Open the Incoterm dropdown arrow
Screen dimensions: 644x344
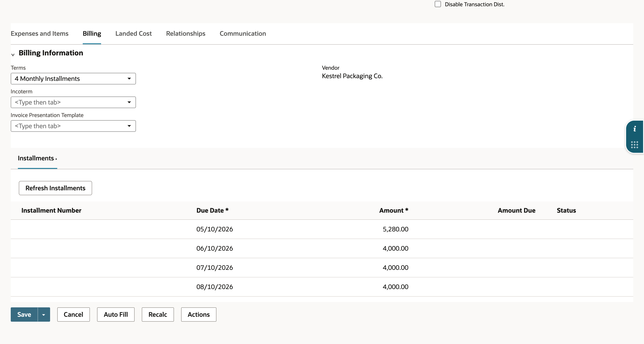(129, 103)
